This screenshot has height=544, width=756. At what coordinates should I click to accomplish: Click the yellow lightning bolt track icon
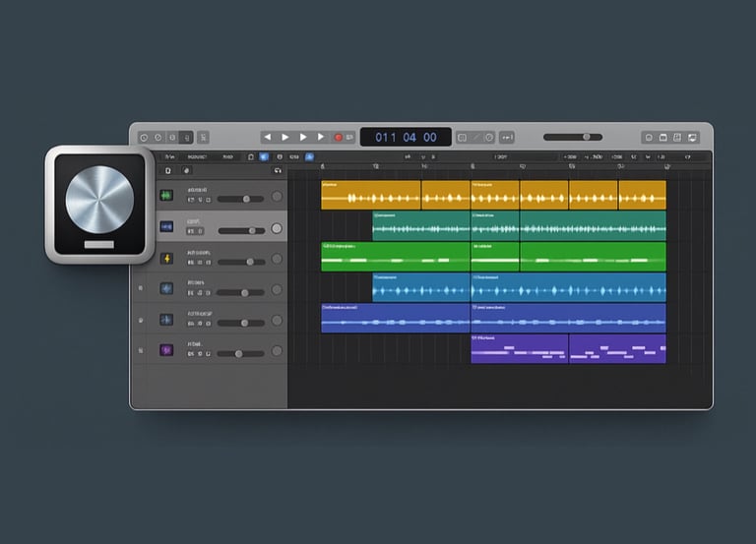click(x=166, y=259)
